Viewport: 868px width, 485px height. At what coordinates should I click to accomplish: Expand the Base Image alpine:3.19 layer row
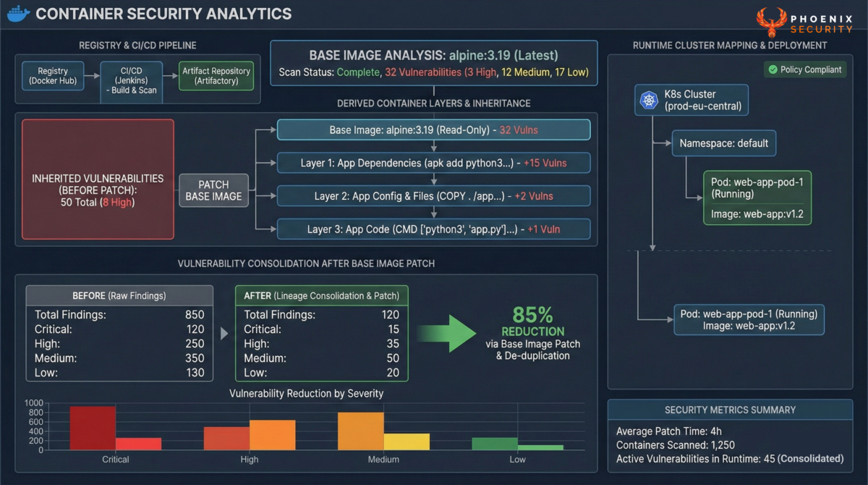pyautogui.click(x=433, y=130)
